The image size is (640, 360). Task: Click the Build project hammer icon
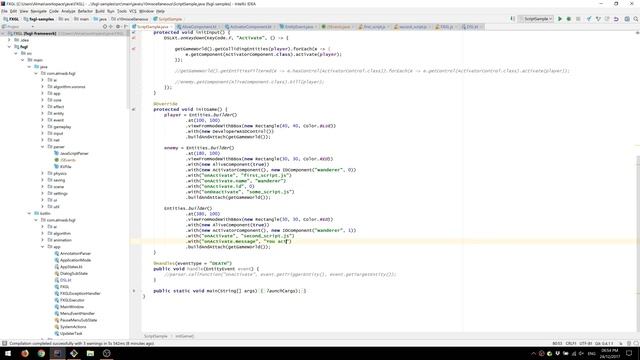coord(513,19)
